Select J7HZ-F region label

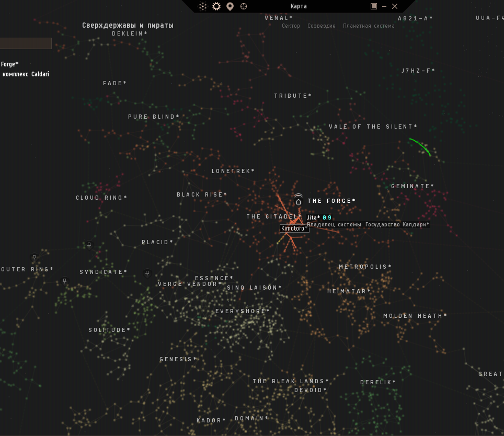pyautogui.click(x=418, y=71)
